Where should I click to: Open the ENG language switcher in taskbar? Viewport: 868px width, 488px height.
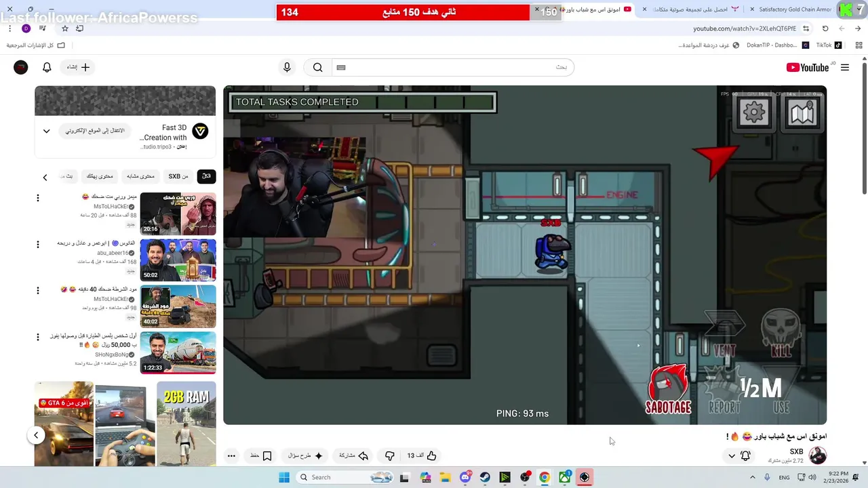784,477
